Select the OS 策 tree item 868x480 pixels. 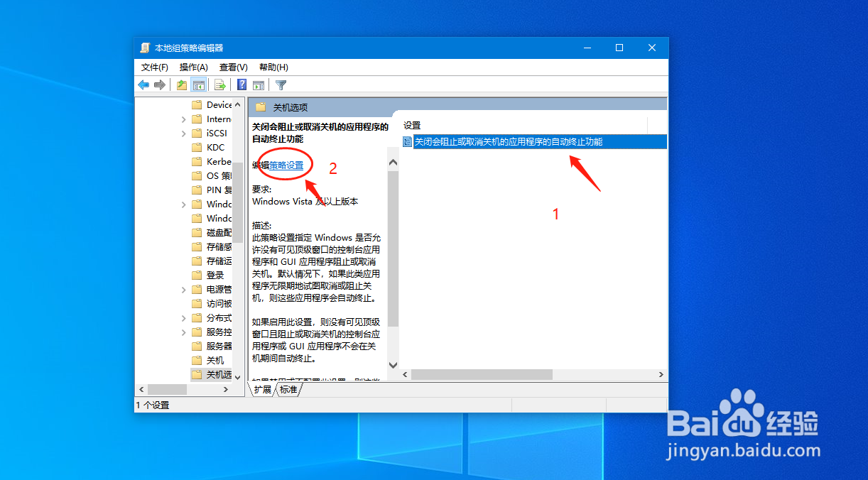[219, 176]
